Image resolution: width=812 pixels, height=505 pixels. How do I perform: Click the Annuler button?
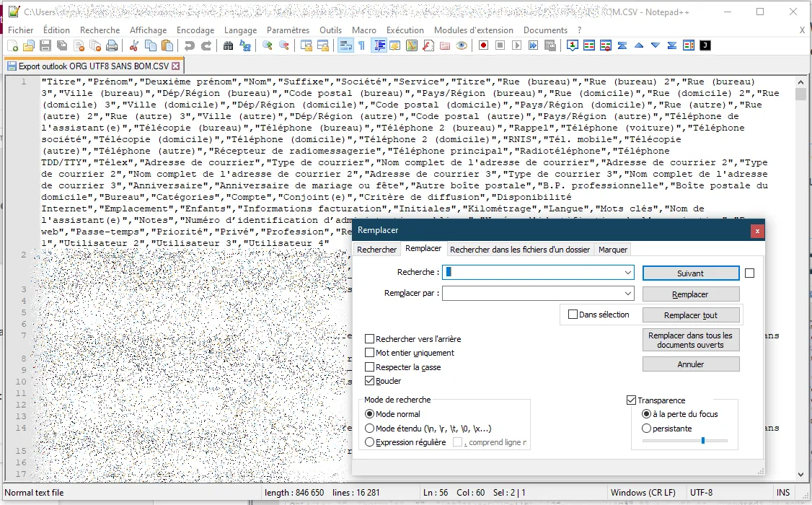point(691,364)
